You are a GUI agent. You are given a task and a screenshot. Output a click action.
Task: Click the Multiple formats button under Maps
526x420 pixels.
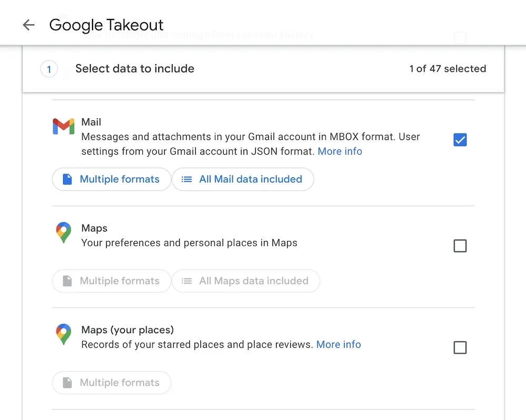coord(112,281)
